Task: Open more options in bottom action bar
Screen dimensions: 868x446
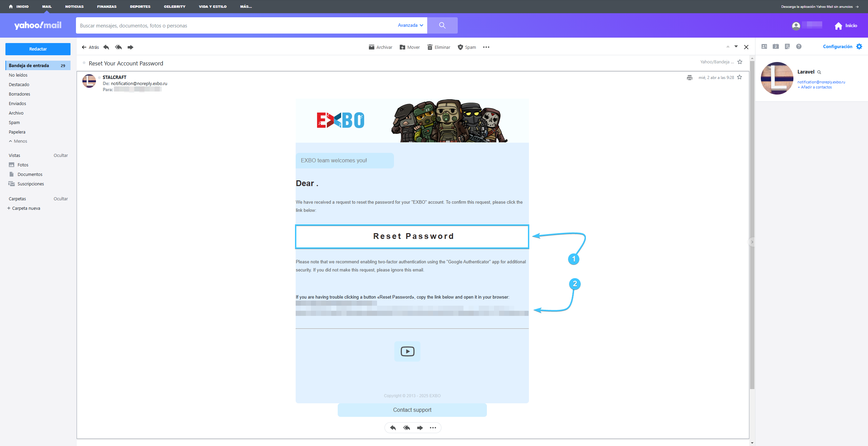Action: point(433,428)
